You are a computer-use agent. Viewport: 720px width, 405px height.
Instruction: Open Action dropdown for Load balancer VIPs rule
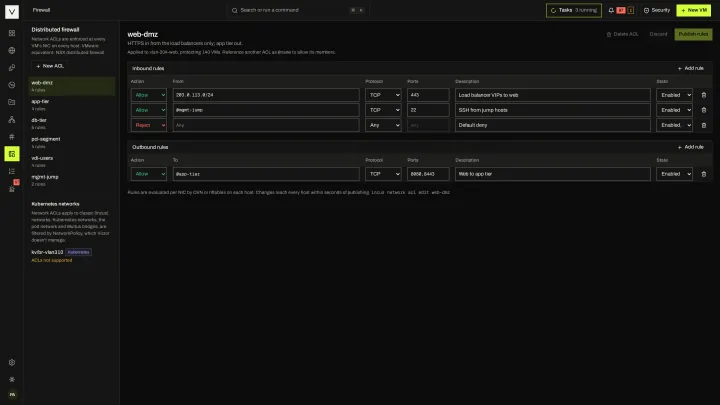(x=149, y=95)
